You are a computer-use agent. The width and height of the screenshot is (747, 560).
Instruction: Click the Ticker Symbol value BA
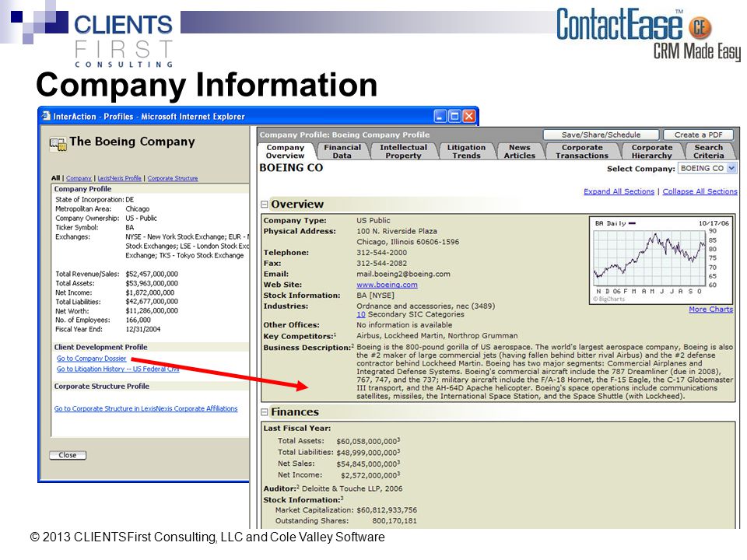tap(130, 228)
